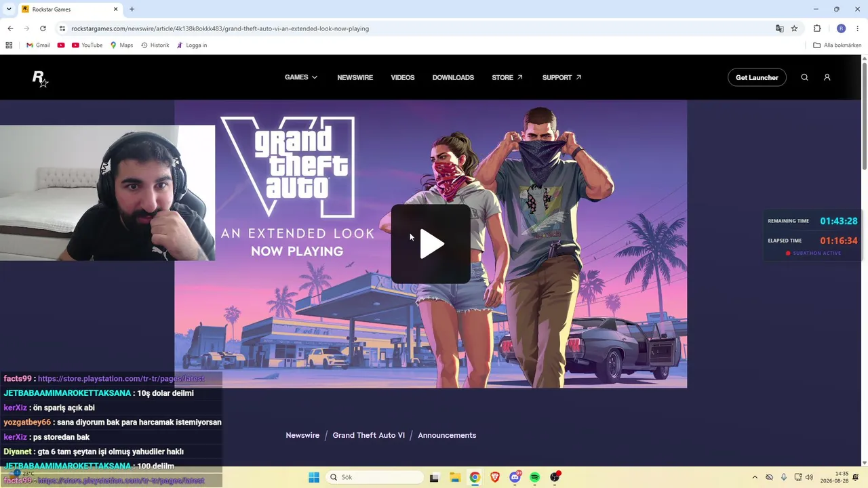Launch Brave browser from the taskbar
The width and height of the screenshot is (868, 488).
tap(495, 477)
